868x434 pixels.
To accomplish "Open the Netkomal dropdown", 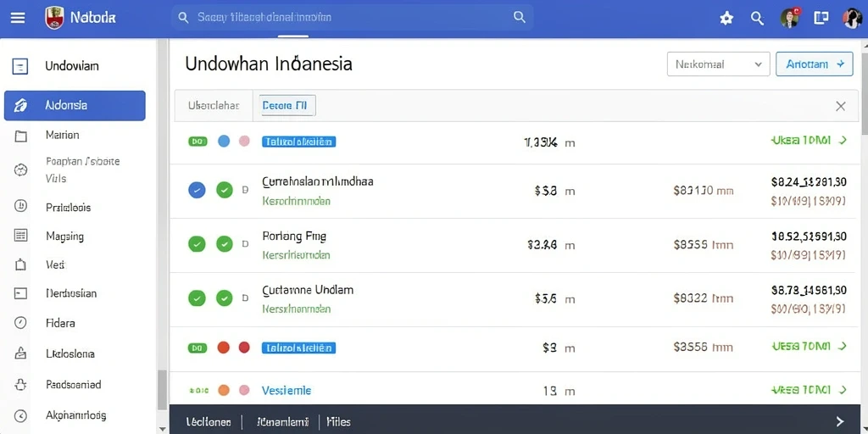I will (x=719, y=64).
